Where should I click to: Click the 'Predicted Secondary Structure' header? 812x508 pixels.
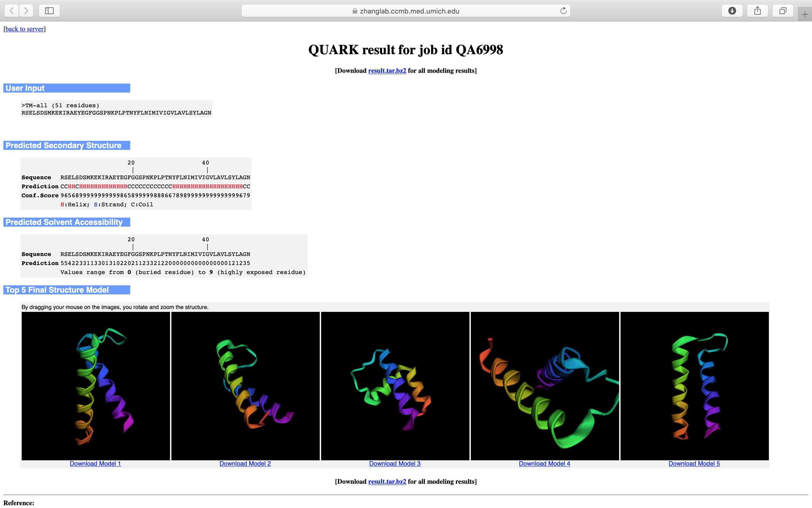coord(67,145)
